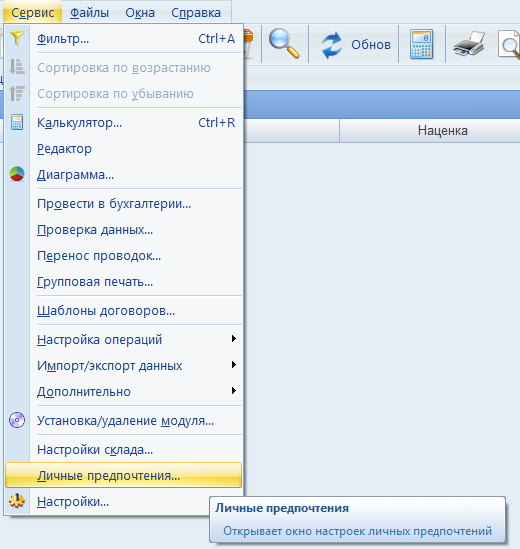Open the calculator toolbar icon
The width and height of the screenshot is (520, 549).
pos(422,44)
